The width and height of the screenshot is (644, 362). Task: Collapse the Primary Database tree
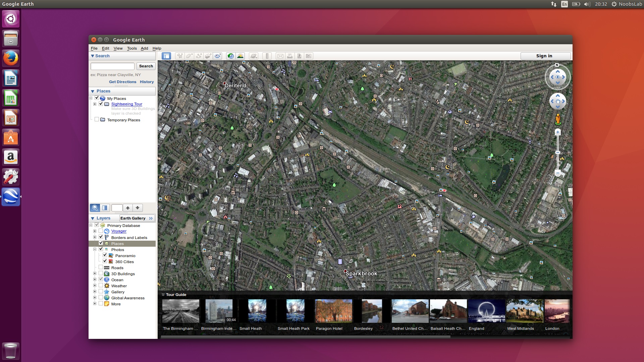(x=90, y=225)
